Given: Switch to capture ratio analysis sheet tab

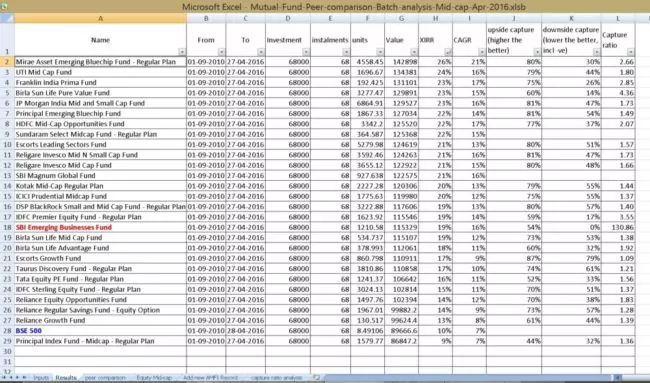Looking at the screenshot, I should pos(276,378).
